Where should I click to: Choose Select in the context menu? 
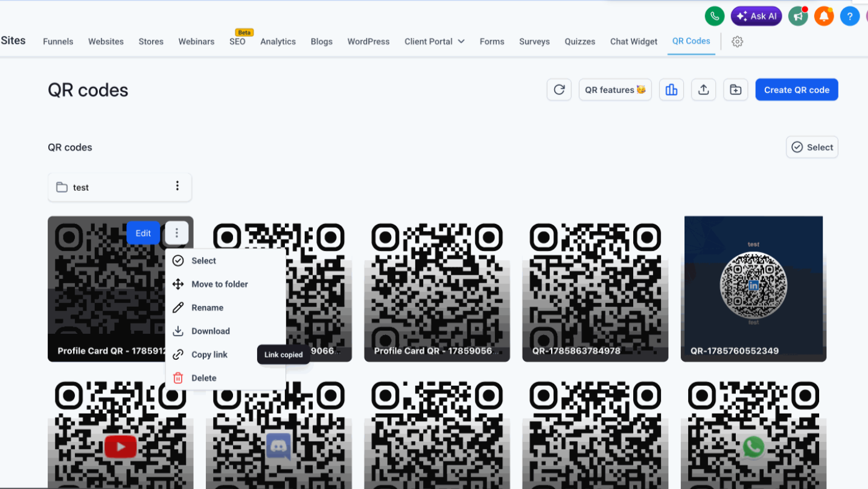point(226,261)
